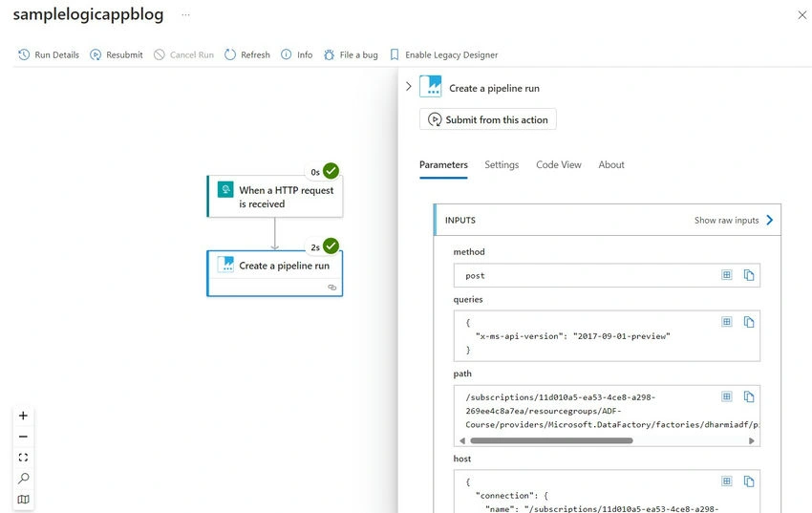Click the File a bug icon

[329, 54]
